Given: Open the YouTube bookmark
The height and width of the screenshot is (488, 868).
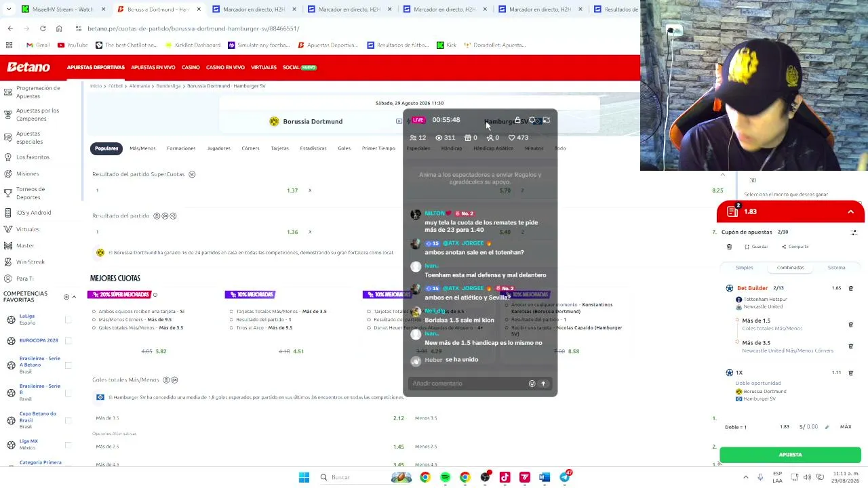Looking at the screenshot, I should 73,45.
